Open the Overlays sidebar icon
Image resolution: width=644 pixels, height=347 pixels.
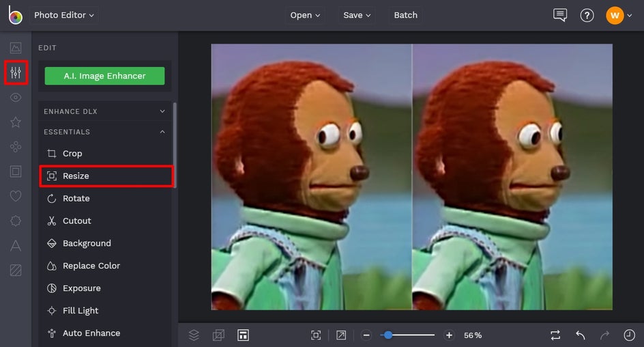click(16, 221)
